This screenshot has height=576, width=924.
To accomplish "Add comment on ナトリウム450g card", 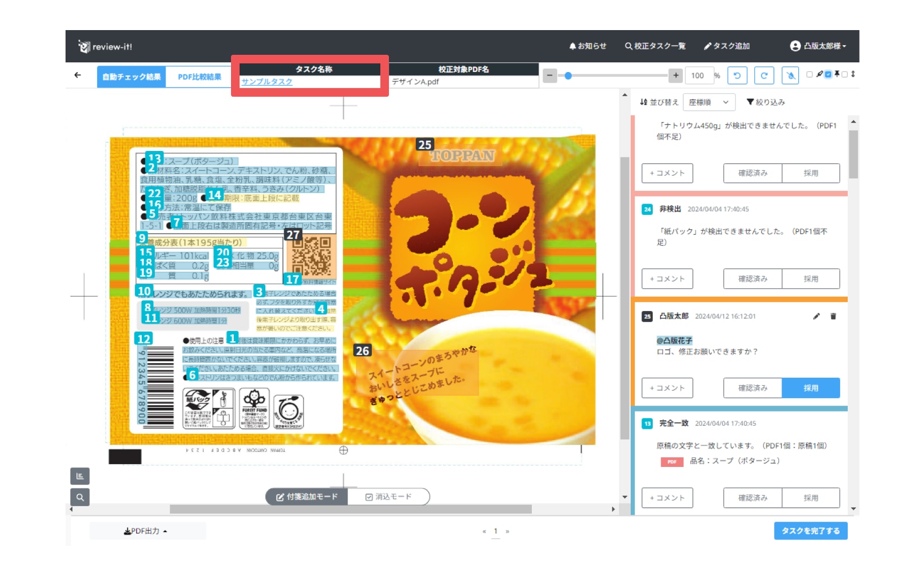I will (667, 173).
